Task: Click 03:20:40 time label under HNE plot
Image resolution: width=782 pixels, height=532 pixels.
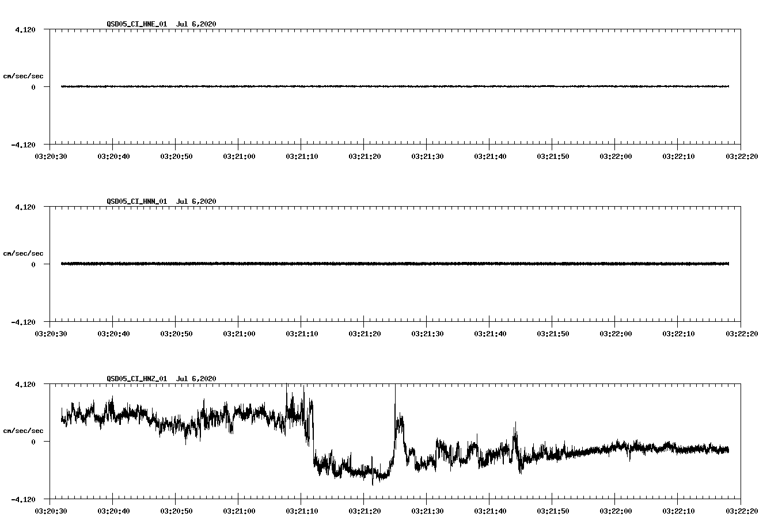Action: tap(113, 156)
